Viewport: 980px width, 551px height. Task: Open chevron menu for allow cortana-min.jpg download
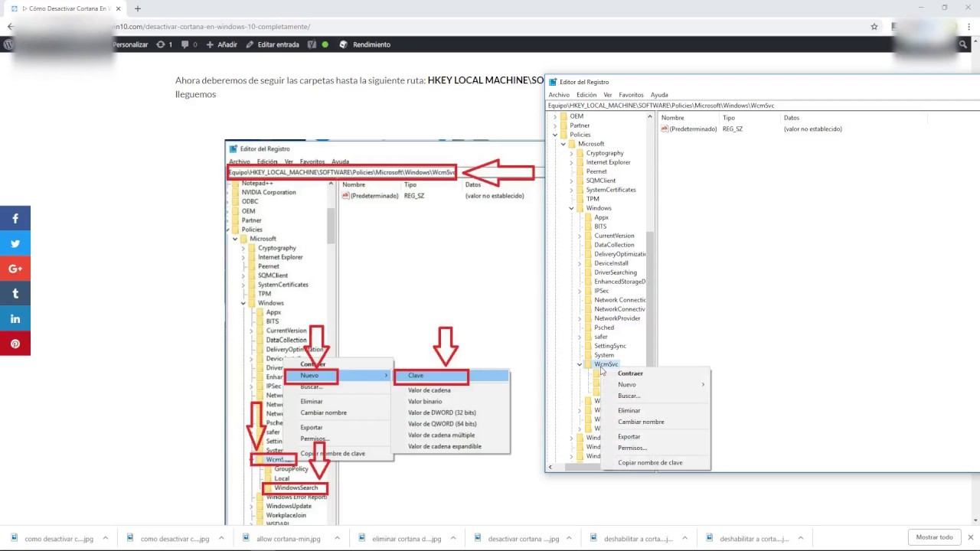click(x=337, y=538)
